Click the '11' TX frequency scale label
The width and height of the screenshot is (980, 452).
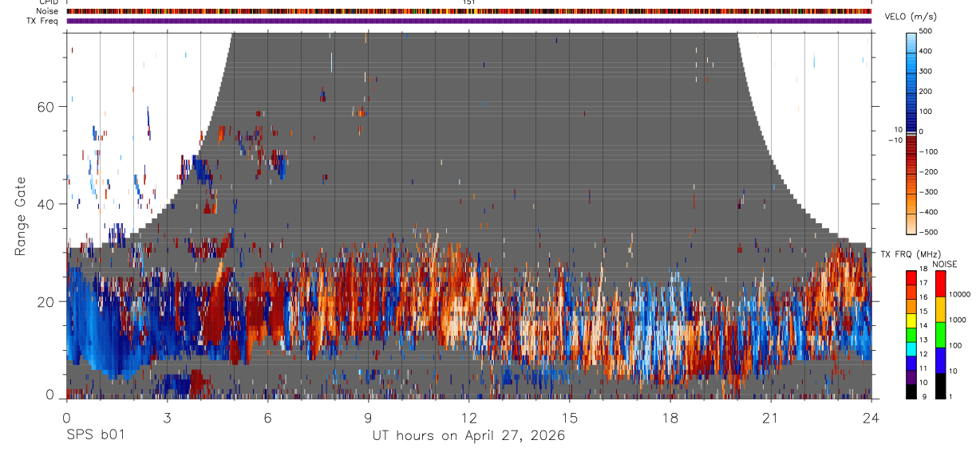924,368
